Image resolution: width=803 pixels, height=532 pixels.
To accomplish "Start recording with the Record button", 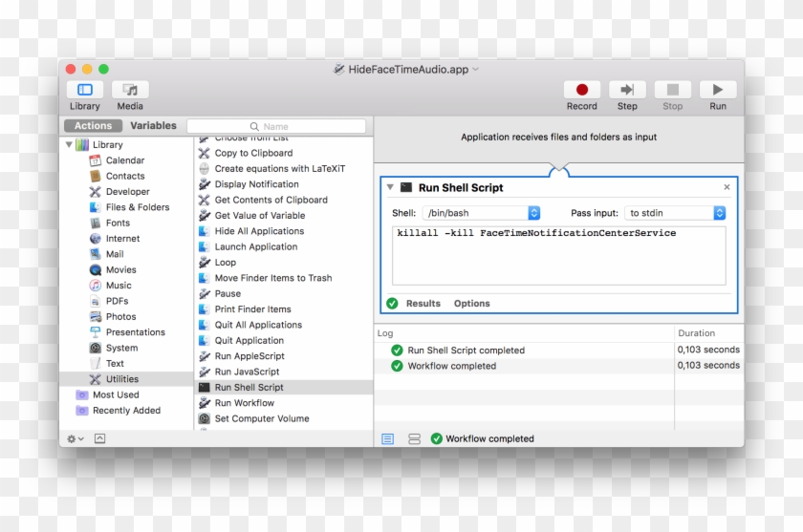I will pyautogui.click(x=582, y=90).
